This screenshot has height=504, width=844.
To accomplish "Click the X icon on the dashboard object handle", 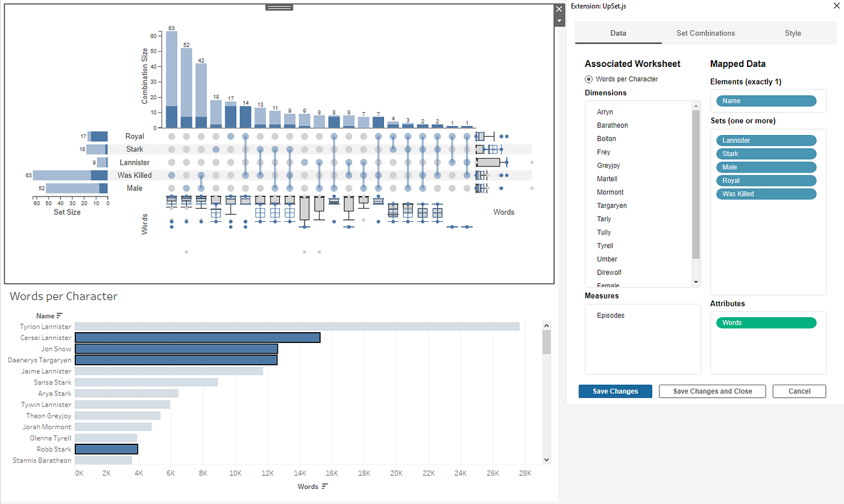I will [x=559, y=8].
